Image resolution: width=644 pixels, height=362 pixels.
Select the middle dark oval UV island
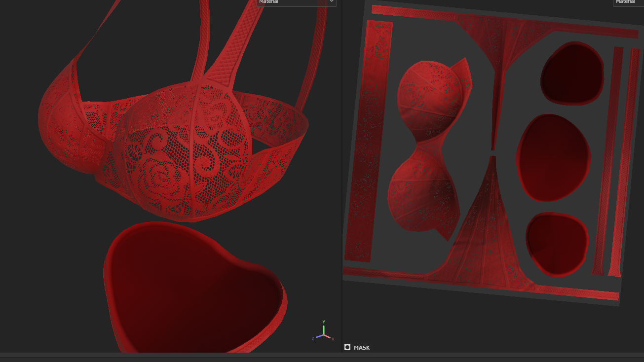[x=553, y=158]
